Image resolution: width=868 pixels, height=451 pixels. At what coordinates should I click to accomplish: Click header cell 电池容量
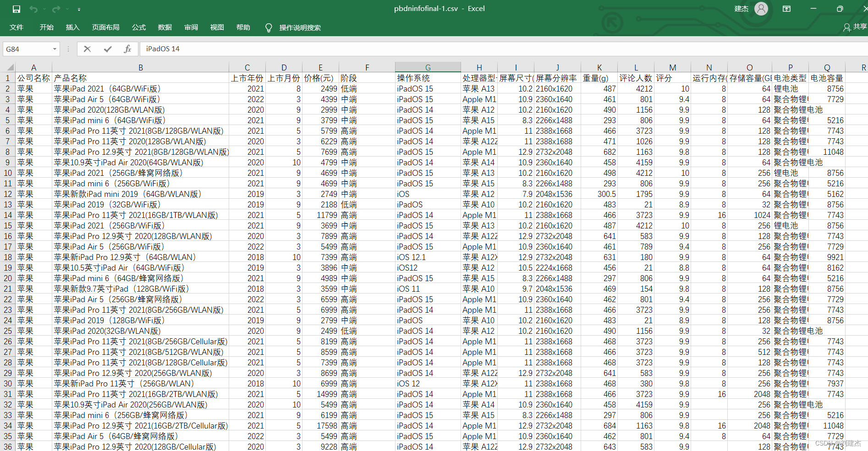827,78
